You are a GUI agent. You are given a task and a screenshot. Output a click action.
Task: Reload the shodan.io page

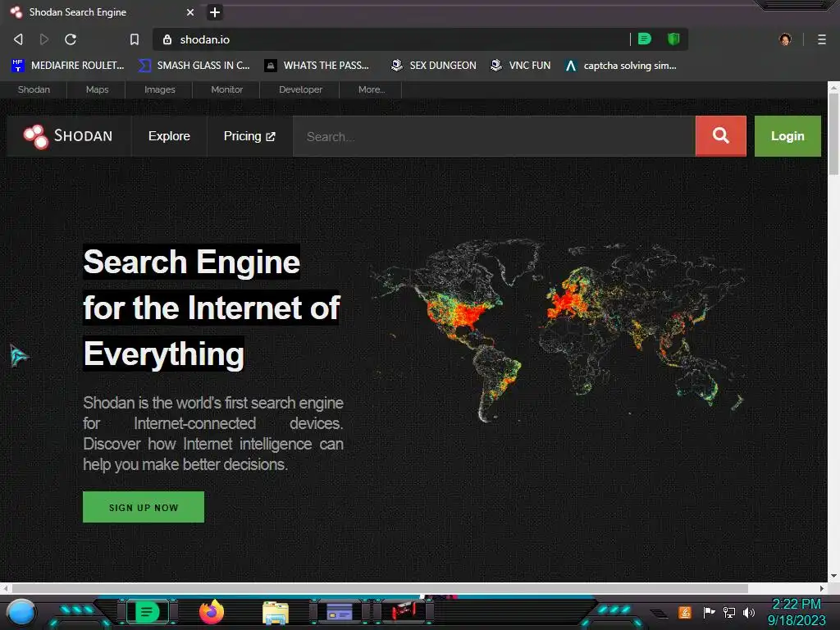coord(71,39)
